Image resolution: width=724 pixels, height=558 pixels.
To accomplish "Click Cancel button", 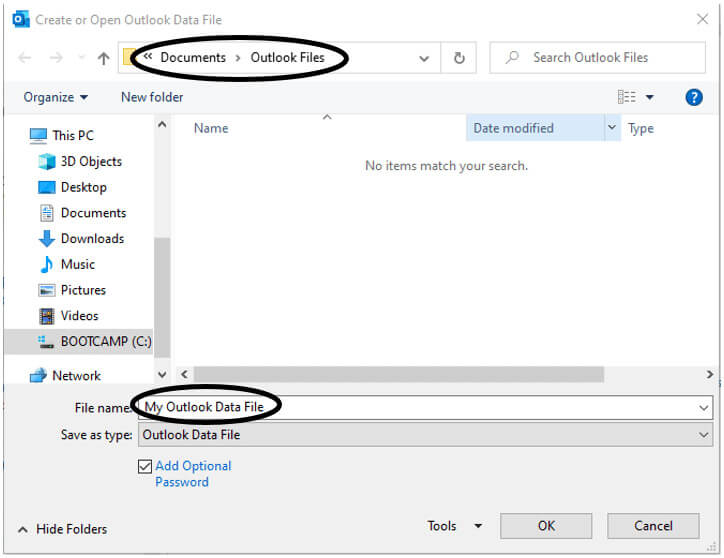I will (x=653, y=526).
